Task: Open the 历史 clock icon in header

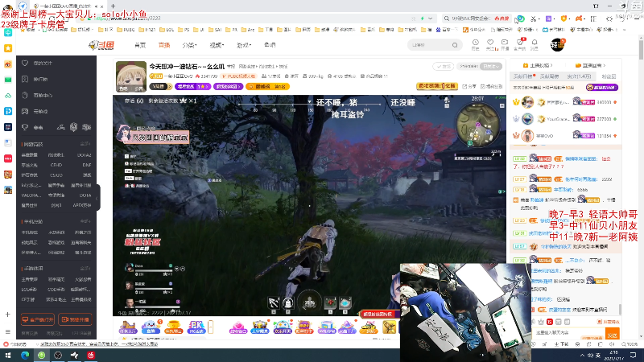Action: pos(475,43)
